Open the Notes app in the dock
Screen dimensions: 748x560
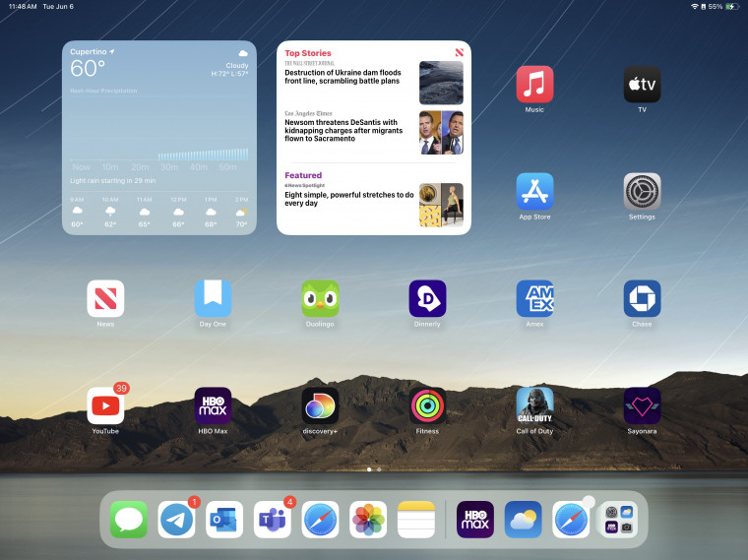pyautogui.click(x=416, y=520)
